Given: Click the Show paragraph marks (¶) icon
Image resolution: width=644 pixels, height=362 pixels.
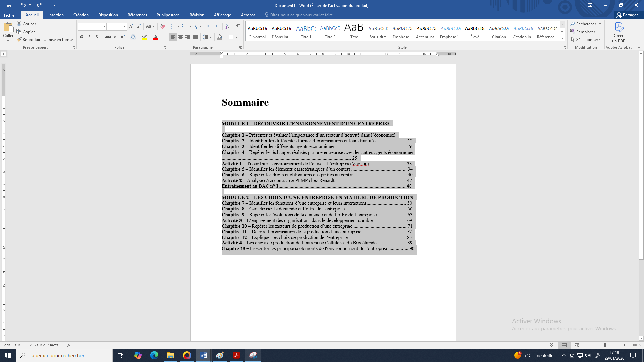Looking at the screenshot, I should tap(238, 26).
